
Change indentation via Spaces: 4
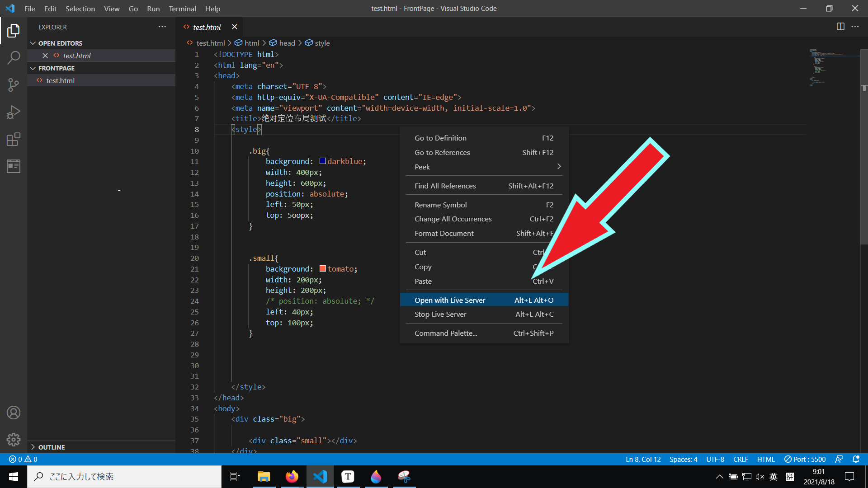point(683,459)
